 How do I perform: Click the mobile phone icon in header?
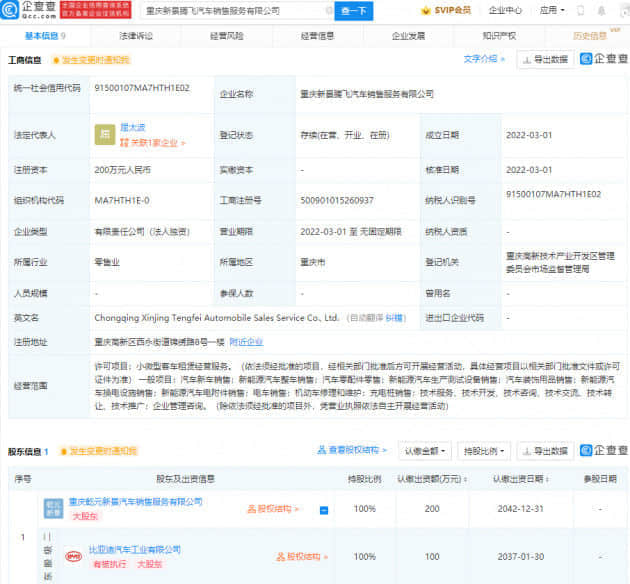580,10
